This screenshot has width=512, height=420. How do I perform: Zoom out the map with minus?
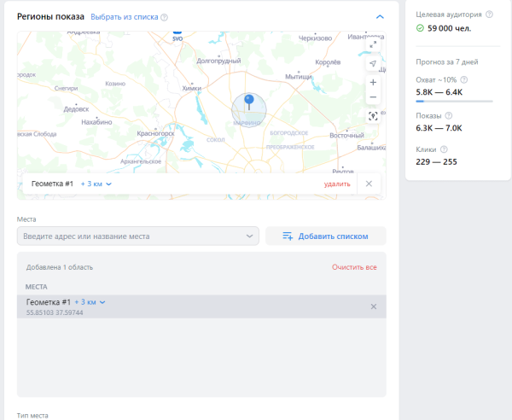pyautogui.click(x=373, y=97)
